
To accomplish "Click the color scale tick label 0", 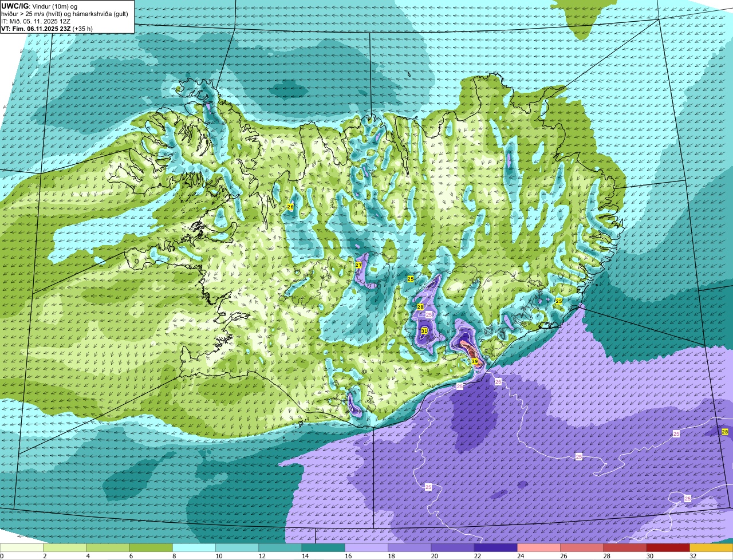I will pyautogui.click(x=2, y=556).
